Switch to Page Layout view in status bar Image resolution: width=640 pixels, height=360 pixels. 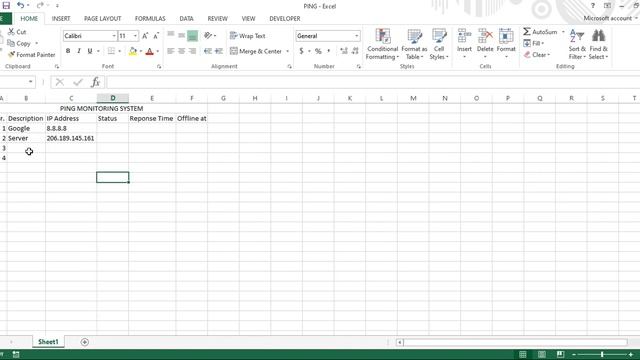point(542,354)
